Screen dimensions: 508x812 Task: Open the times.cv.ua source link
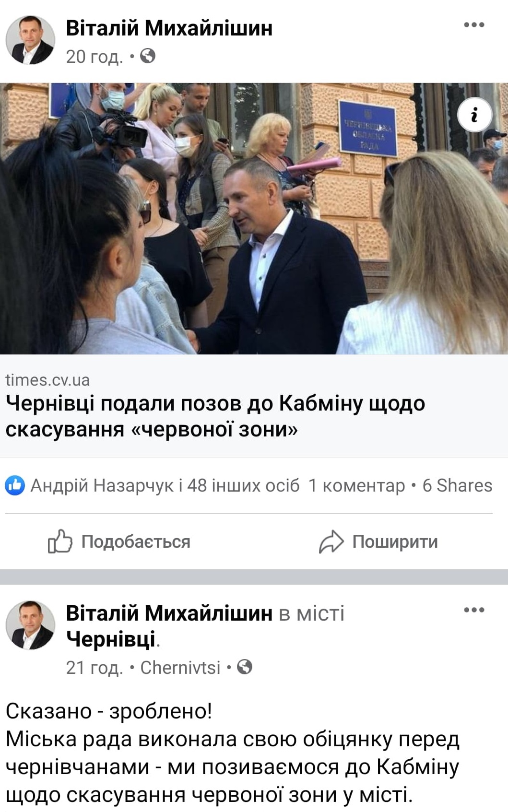(47, 380)
